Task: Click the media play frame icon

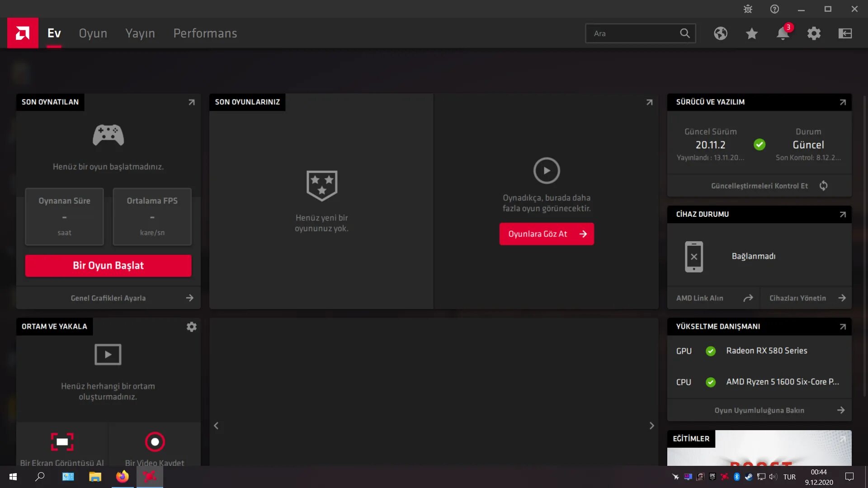Action: [x=108, y=355]
